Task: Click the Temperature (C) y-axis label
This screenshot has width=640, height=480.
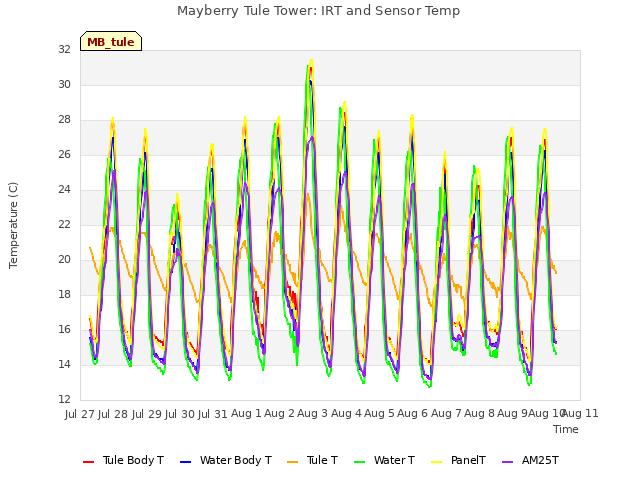Action: [13, 225]
